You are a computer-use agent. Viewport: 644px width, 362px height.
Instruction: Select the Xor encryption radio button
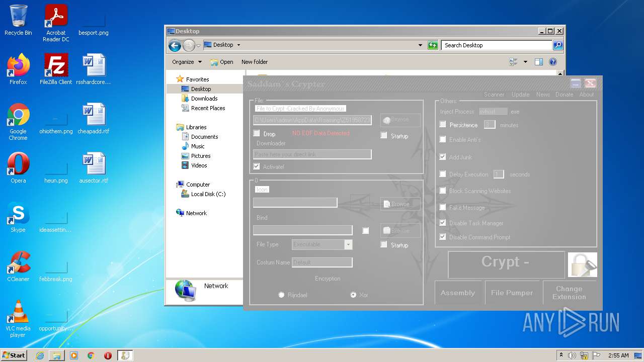point(353,295)
